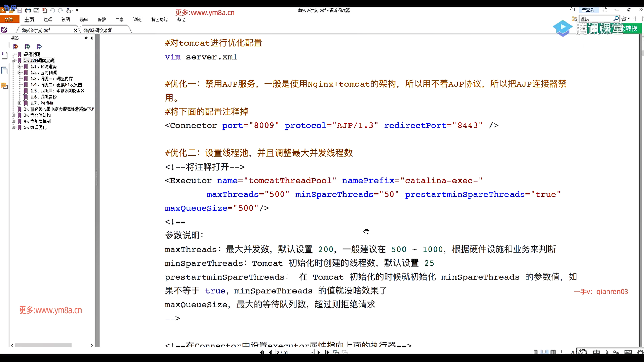Open the 注释 ribbon tab
This screenshot has width=644, height=362.
point(48,20)
